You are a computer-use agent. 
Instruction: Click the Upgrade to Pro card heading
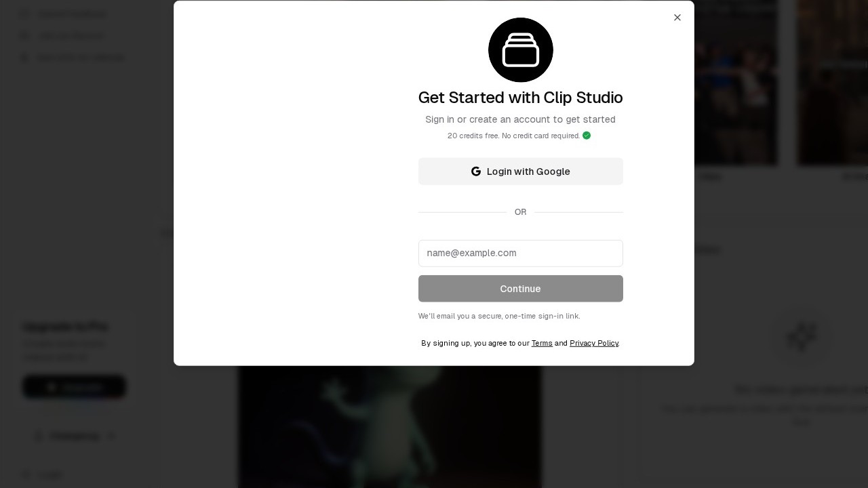(65, 327)
